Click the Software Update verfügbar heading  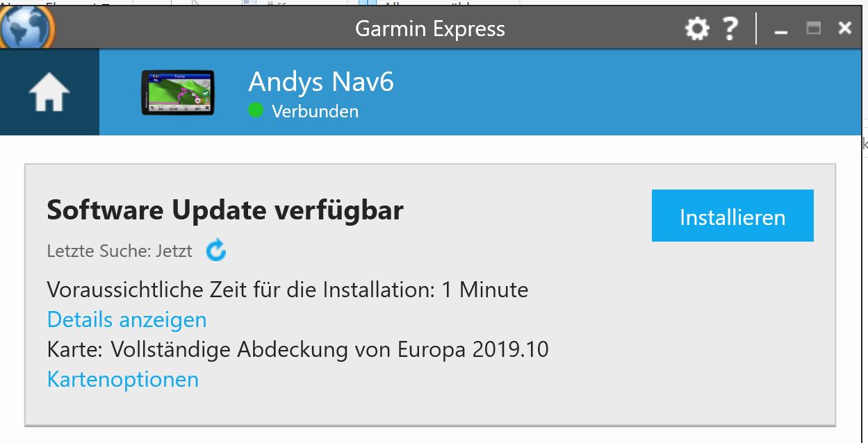225,210
